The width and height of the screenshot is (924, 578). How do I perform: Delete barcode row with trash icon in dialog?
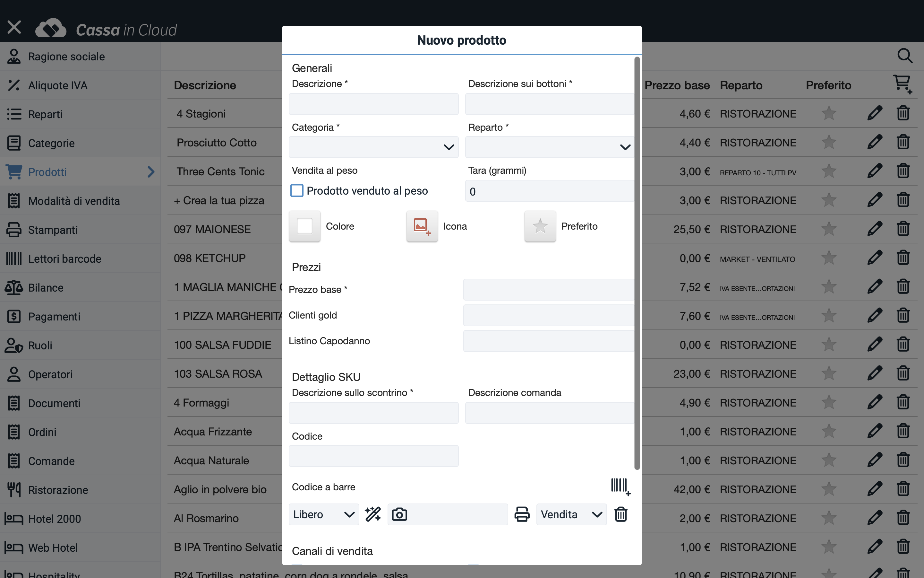(621, 514)
